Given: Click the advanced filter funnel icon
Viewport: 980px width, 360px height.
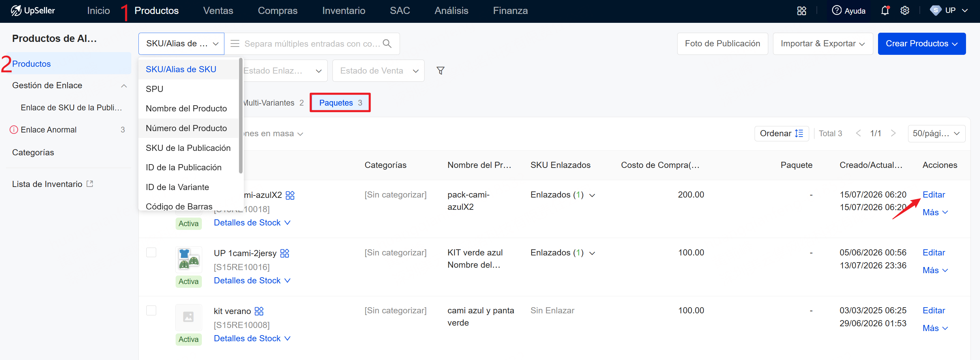Looking at the screenshot, I should tap(440, 71).
